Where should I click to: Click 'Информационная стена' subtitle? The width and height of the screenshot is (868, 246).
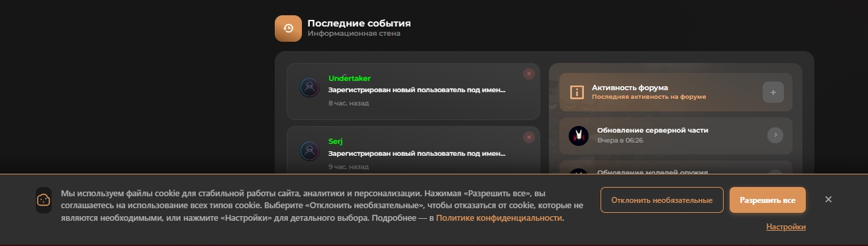(x=354, y=33)
